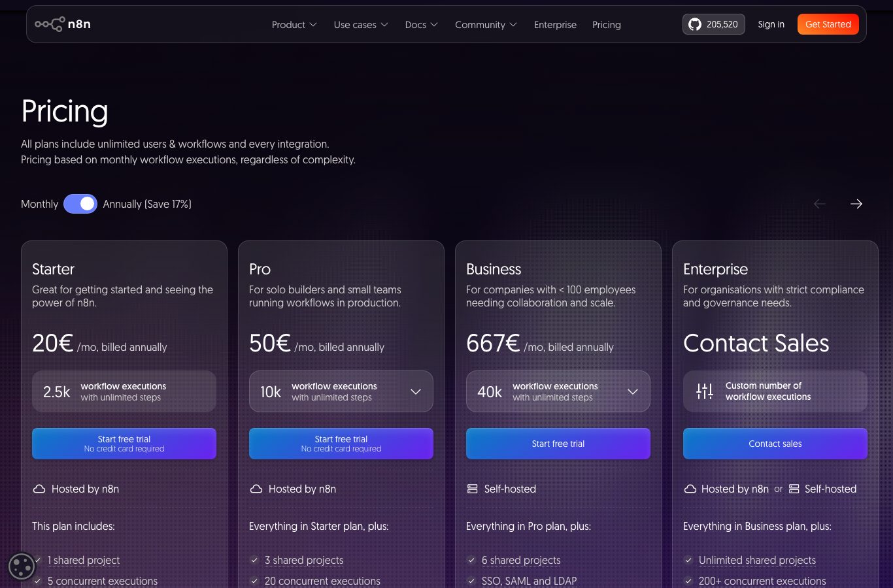Start free trial for Business plan
Screen dimensions: 893x588
coord(558,444)
